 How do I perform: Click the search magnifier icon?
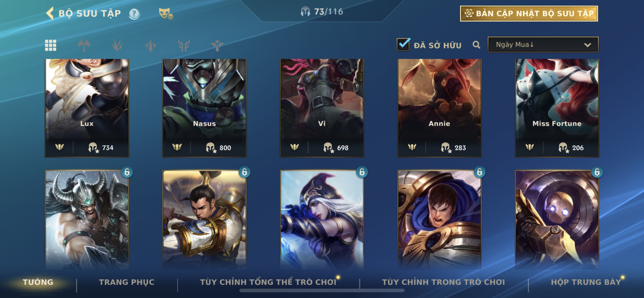click(x=476, y=45)
